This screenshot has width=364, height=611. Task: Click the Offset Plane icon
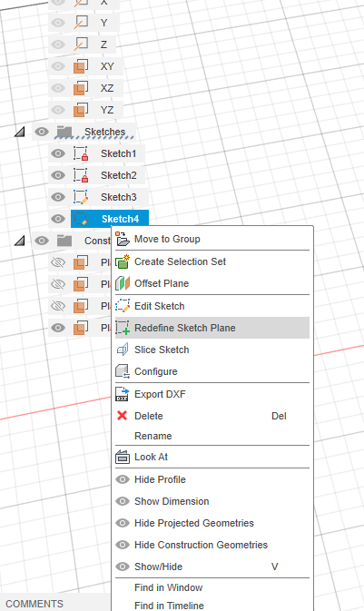pos(123,283)
